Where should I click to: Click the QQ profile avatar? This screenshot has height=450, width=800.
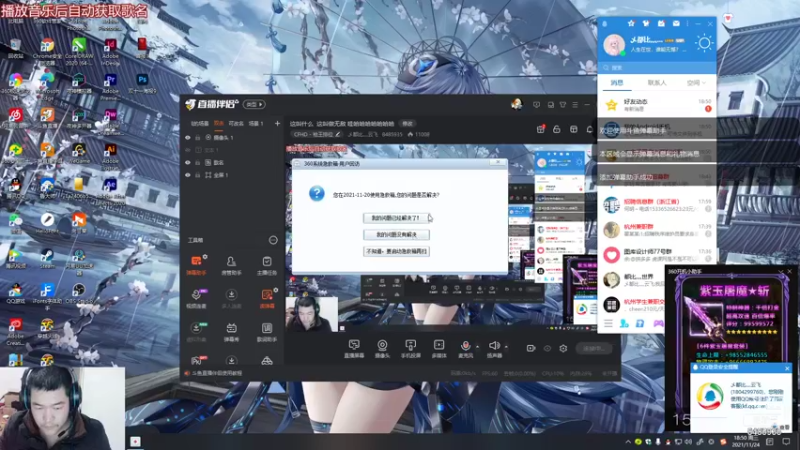pos(614,44)
